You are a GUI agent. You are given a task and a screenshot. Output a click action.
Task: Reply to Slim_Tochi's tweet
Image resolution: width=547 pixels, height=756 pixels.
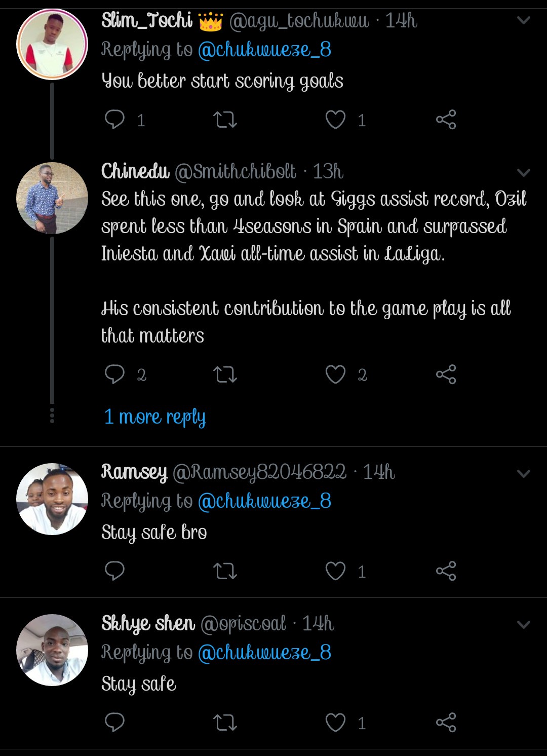pos(114,120)
